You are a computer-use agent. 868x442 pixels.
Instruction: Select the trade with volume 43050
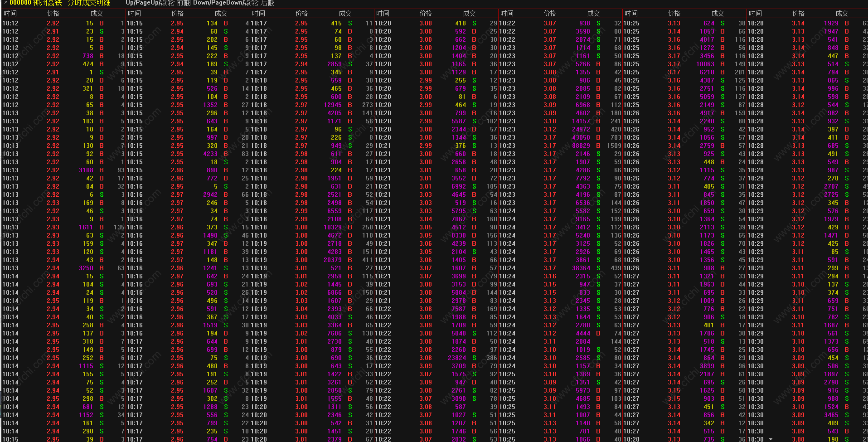[x=581, y=137]
